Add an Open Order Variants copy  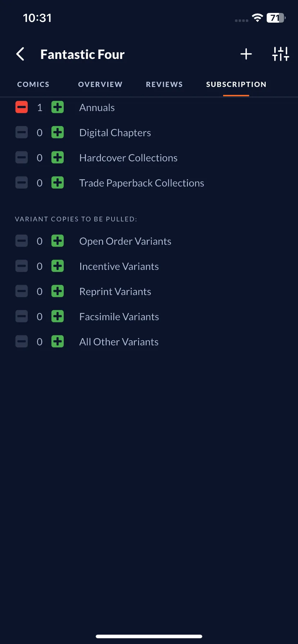pyautogui.click(x=58, y=241)
